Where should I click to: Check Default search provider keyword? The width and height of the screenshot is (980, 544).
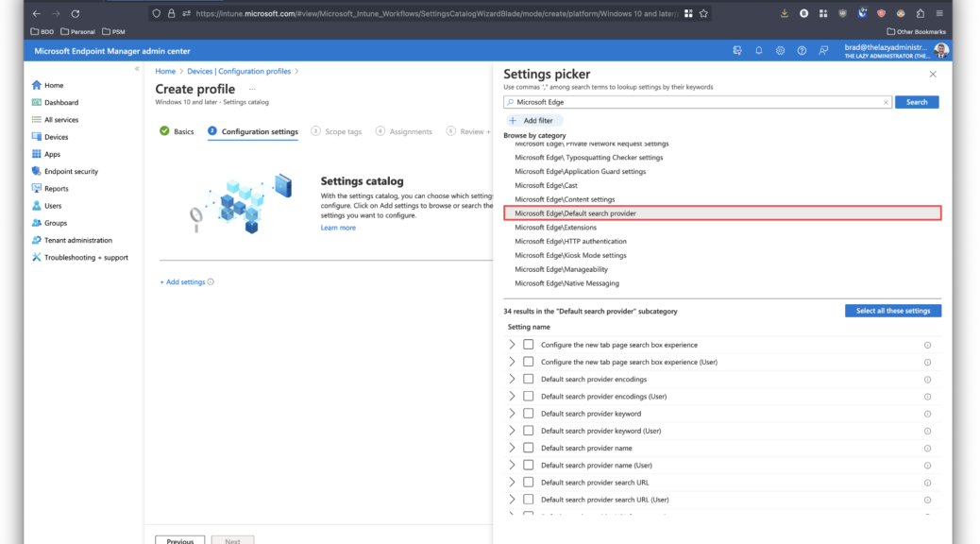[x=528, y=414]
